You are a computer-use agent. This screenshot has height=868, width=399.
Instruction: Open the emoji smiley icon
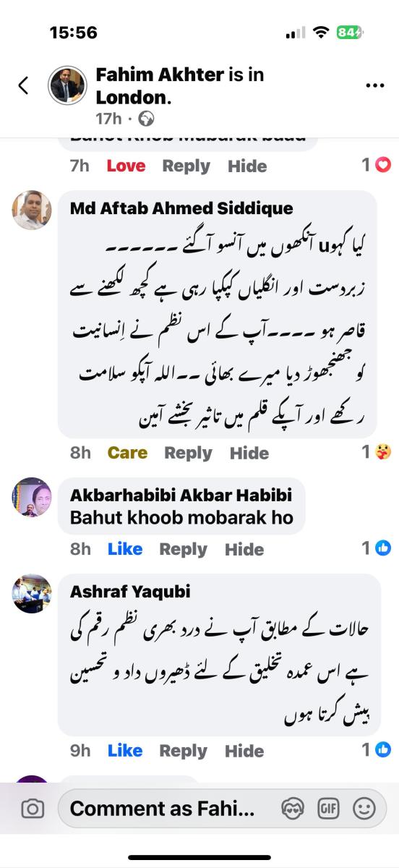[364, 809]
